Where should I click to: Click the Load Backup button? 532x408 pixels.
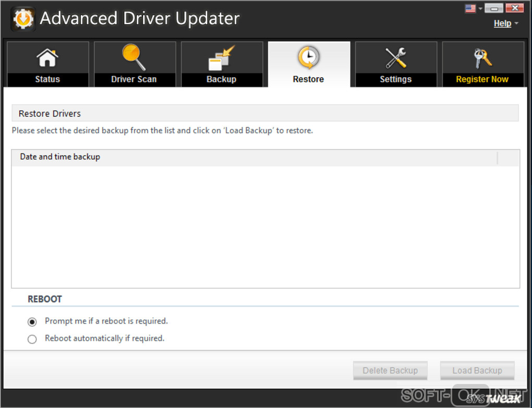point(477,370)
